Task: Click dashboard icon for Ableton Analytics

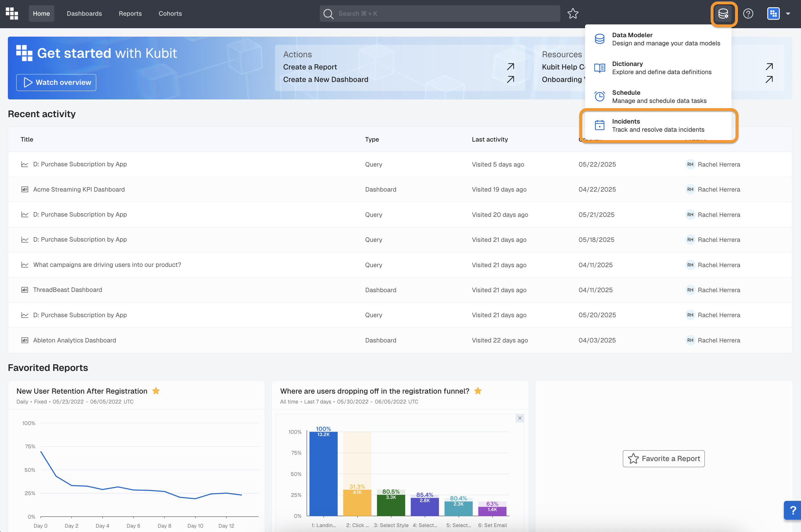Action: (25, 340)
